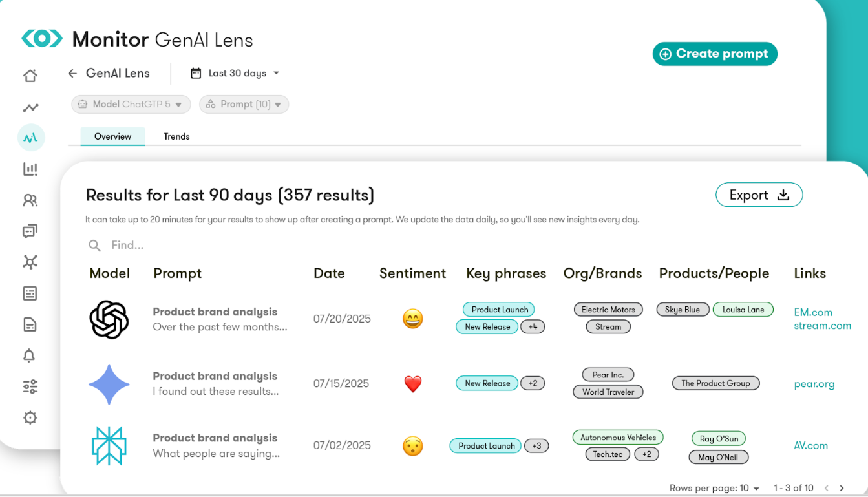Click the Monitor eye logo
The width and height of the screenshot is (868, 497).
(x=42, y=39)
